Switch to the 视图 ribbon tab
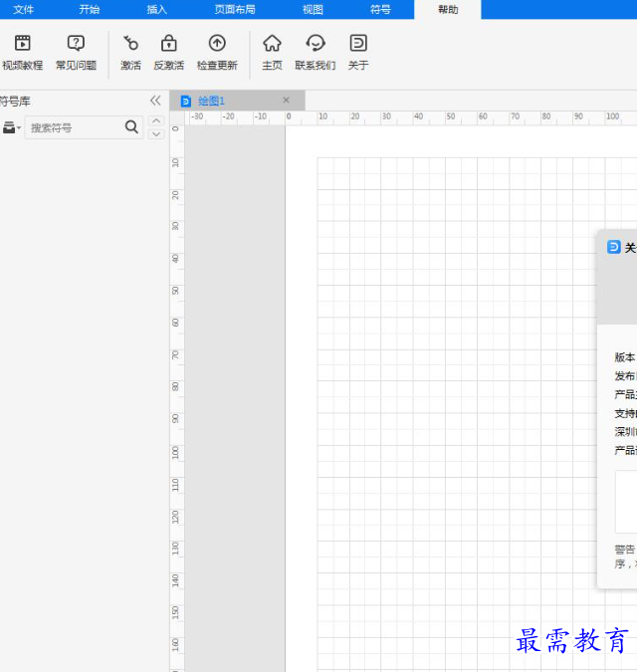The height and width of the screenshot is (672, 637). click(x=313, y=9)
